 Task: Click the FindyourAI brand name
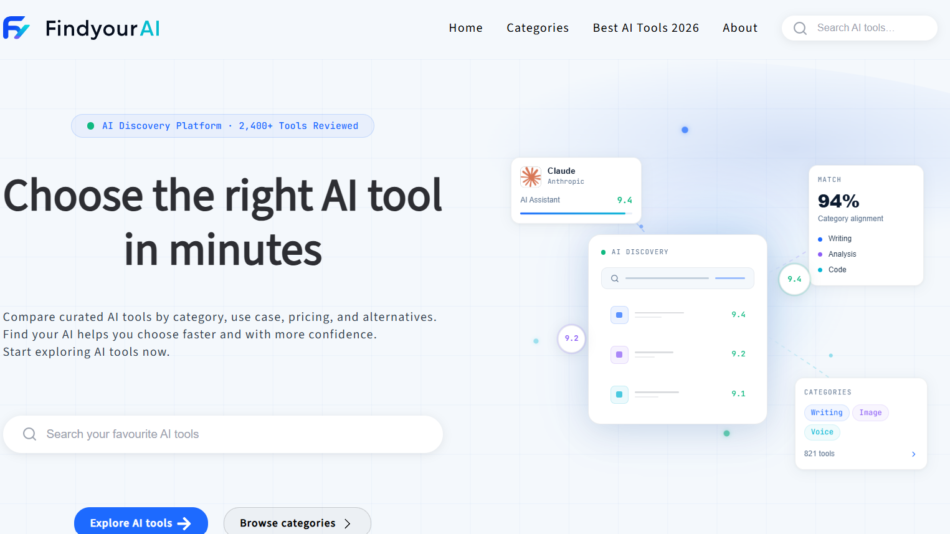coord(102,28)
